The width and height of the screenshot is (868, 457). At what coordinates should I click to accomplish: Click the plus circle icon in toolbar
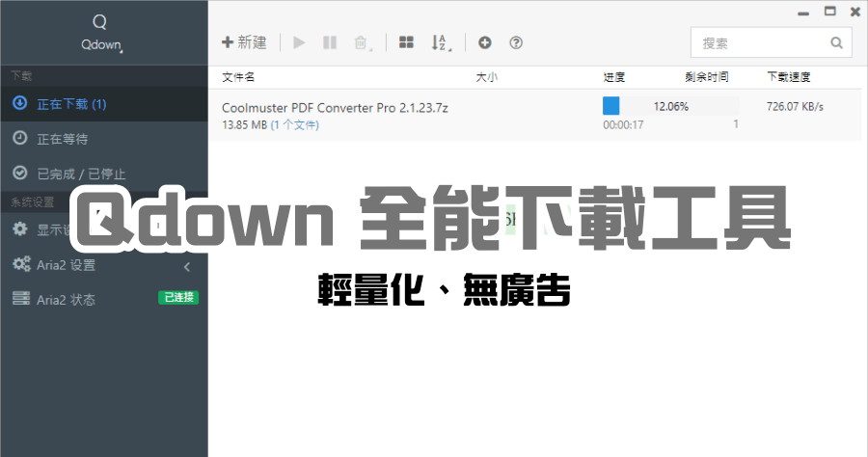[x=485, y=42]
